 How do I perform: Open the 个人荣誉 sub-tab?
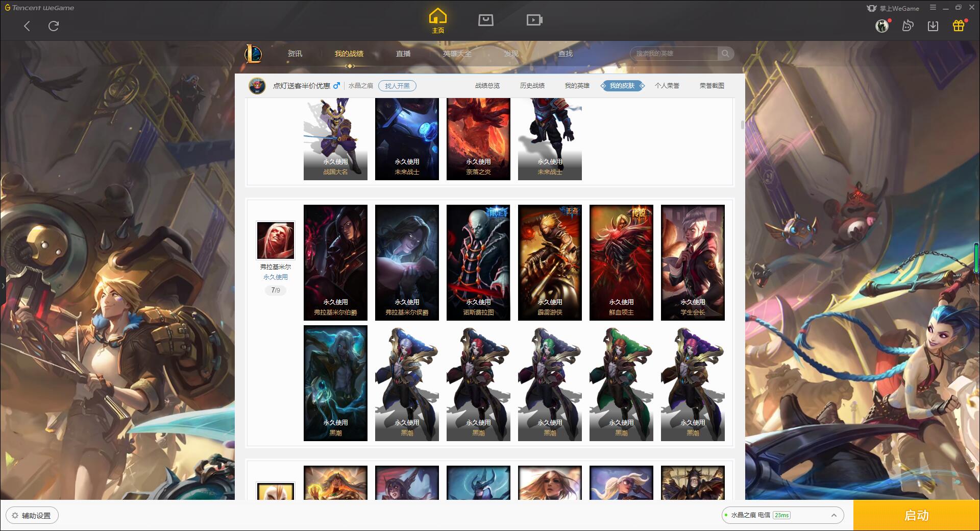tap(667, 86)
